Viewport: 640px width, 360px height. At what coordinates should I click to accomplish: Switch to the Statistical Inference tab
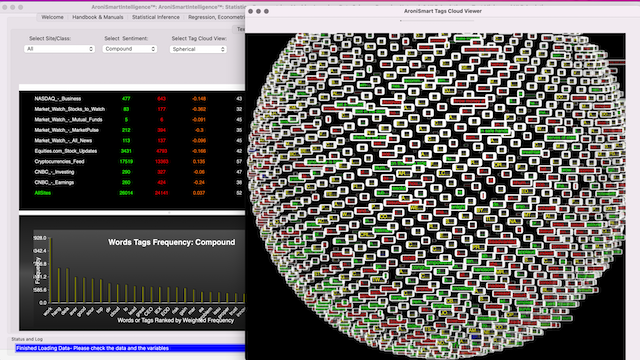point(156,17)
